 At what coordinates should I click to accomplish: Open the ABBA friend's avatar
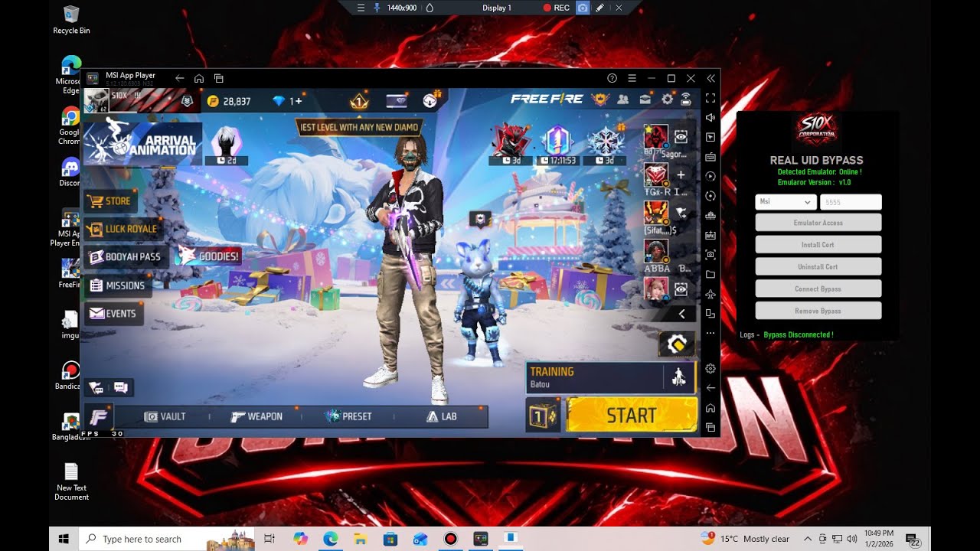coord(656,251)
